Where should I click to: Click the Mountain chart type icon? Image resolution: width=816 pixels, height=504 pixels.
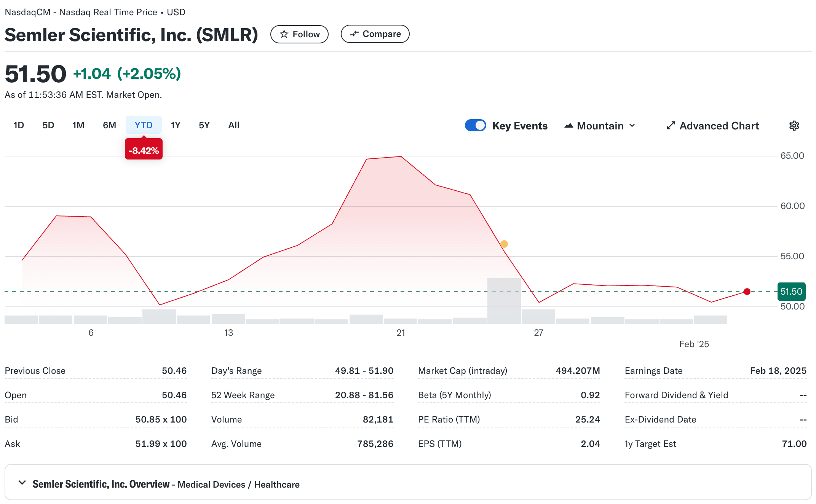point(568,126)
